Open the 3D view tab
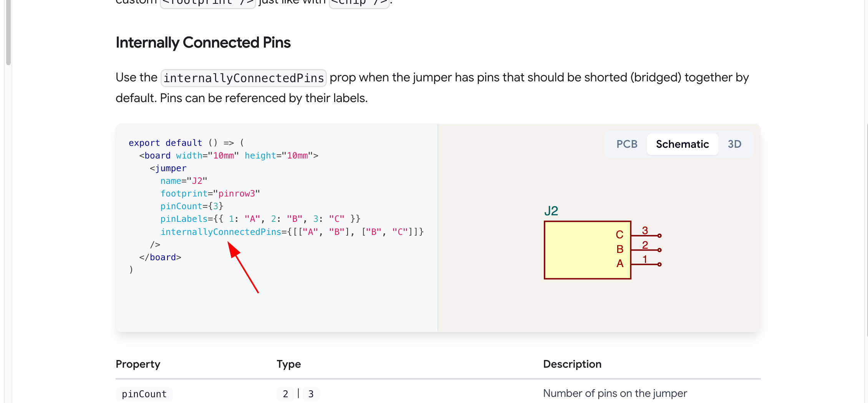868x403 pixels. [734, 144]
